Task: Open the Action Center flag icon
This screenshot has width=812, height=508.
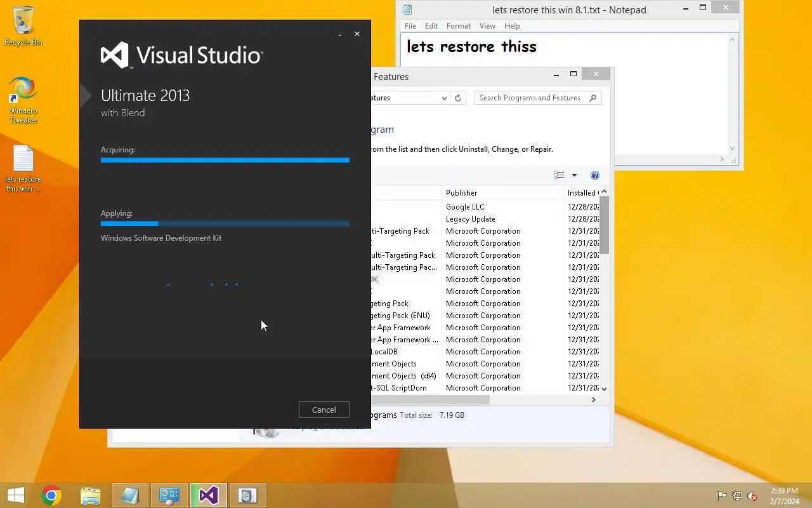Action: (x=721, y=496)
